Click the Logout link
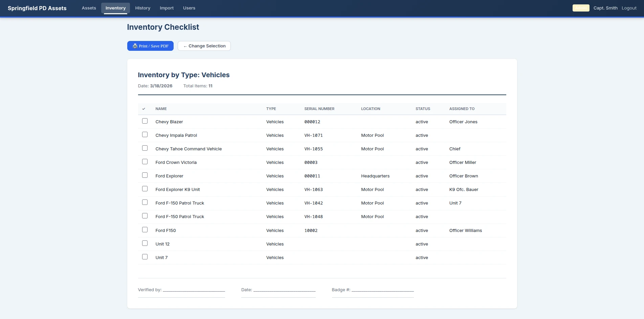Image resolution: width=644 pixels, height=319 pixels. [x=629, y=8]
